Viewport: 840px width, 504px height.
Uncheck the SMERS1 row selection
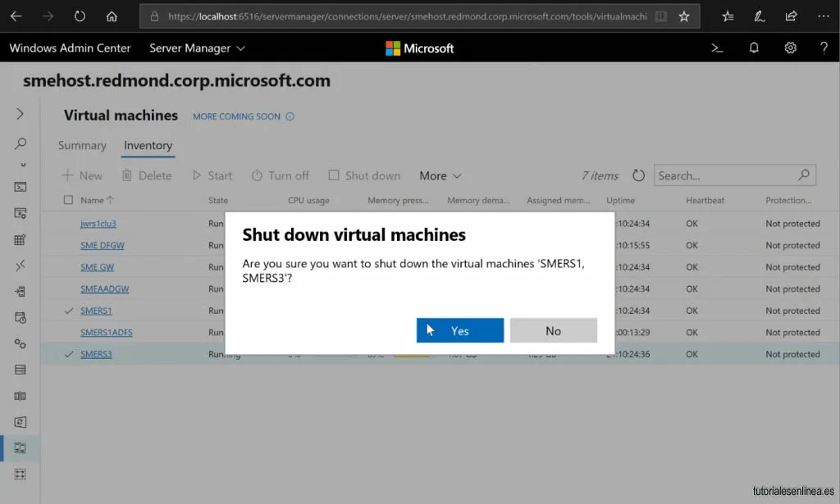pyautogui.click(x=69, y=311)
